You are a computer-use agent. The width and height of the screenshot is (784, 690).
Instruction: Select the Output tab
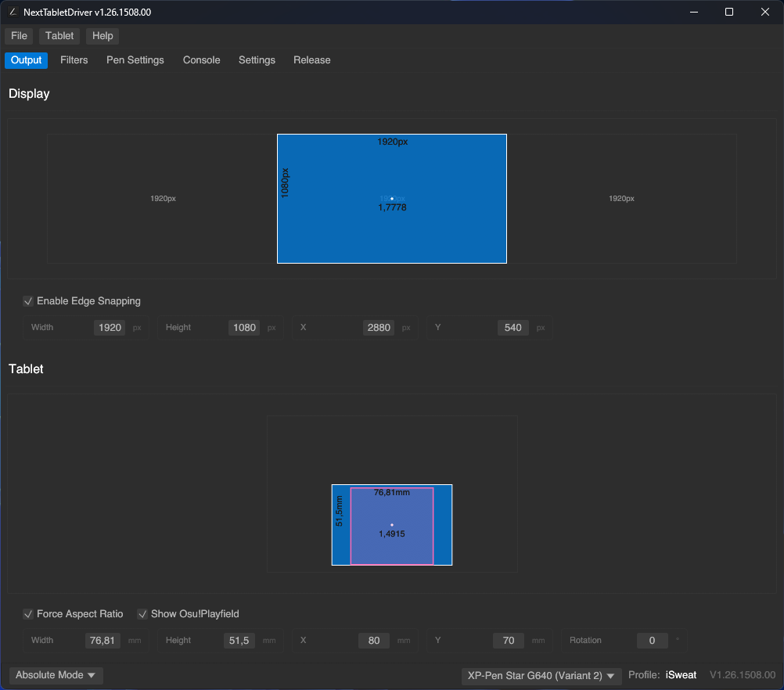tap(26, 60)
